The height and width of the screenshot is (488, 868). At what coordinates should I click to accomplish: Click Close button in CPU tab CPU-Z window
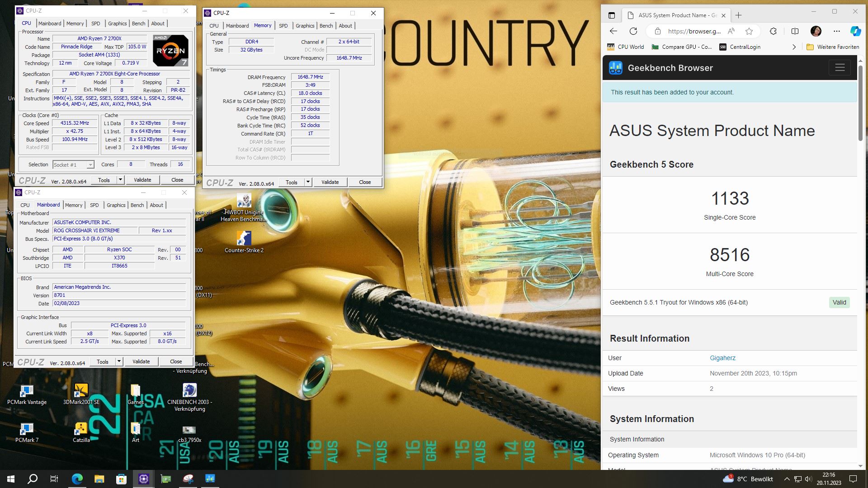click(177, 180)
